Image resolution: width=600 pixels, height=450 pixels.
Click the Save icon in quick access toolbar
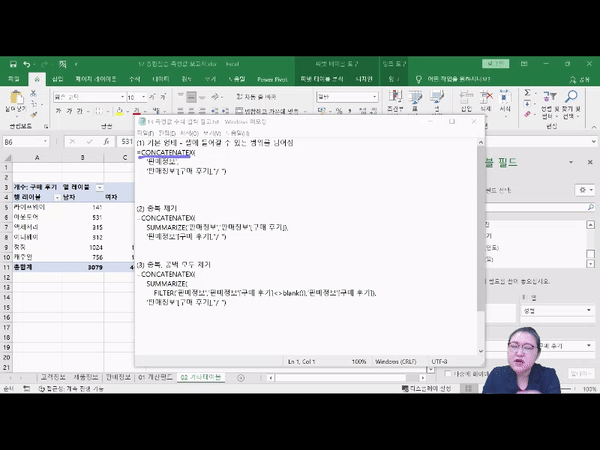[12, 64]
